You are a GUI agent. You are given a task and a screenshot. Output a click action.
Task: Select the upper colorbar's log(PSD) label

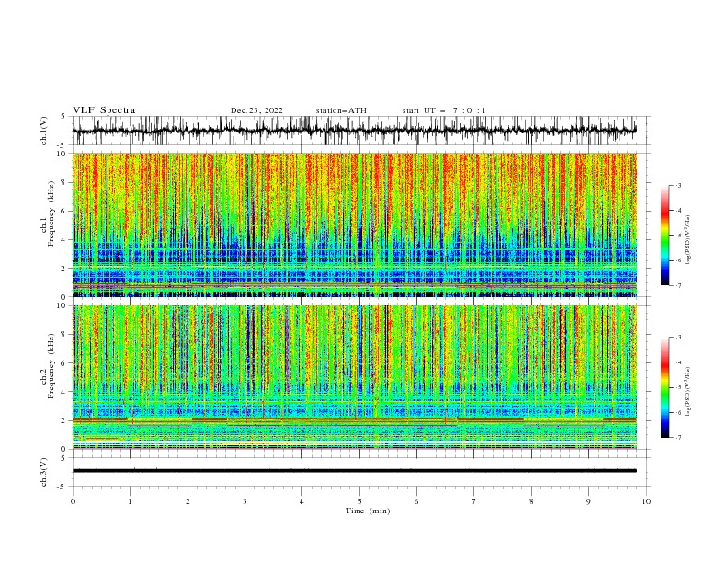(688, 240)
